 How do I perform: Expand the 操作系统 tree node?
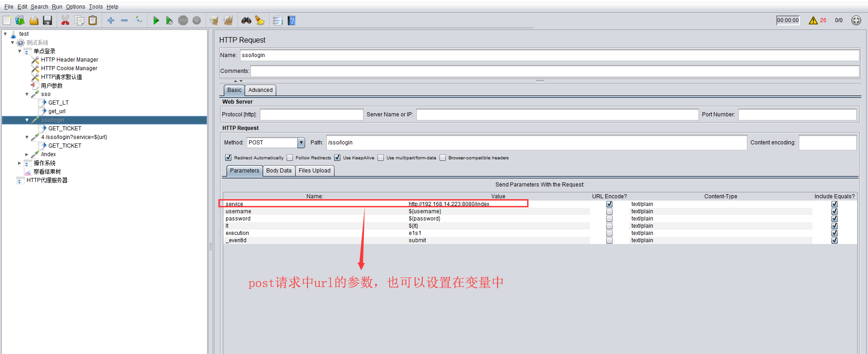point(20,163)
